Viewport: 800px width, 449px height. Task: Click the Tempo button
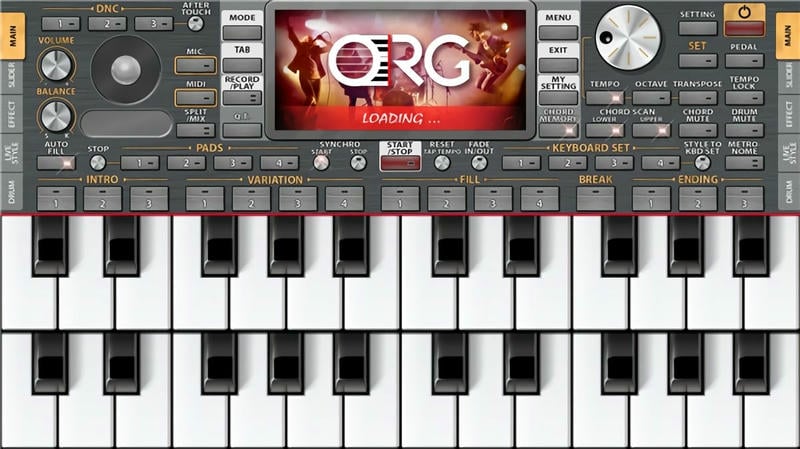605,98
